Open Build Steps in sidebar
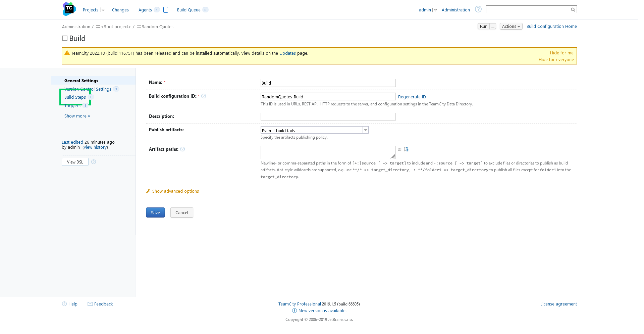The height and width of the screenshot is (334, 644). [75, 97]
